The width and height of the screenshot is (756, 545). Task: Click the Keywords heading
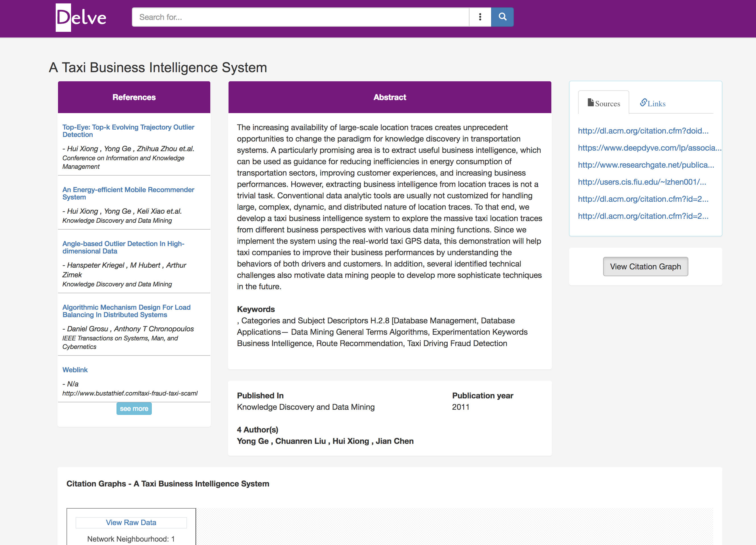[256, 309]
